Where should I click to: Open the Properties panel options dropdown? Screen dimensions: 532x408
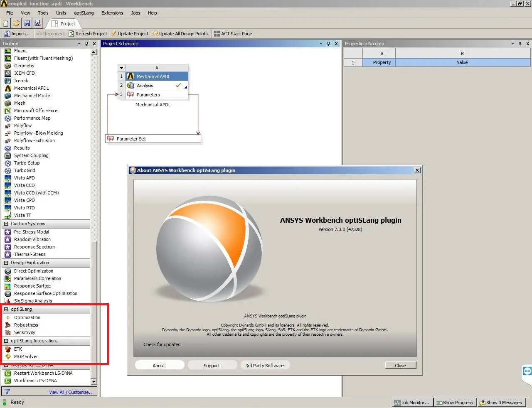coord(512,44)
